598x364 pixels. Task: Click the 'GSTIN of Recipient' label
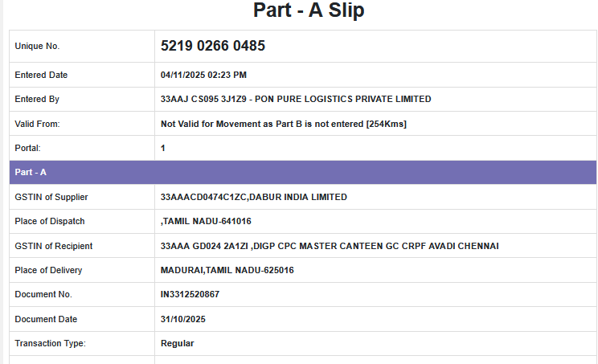click(51, 246)
